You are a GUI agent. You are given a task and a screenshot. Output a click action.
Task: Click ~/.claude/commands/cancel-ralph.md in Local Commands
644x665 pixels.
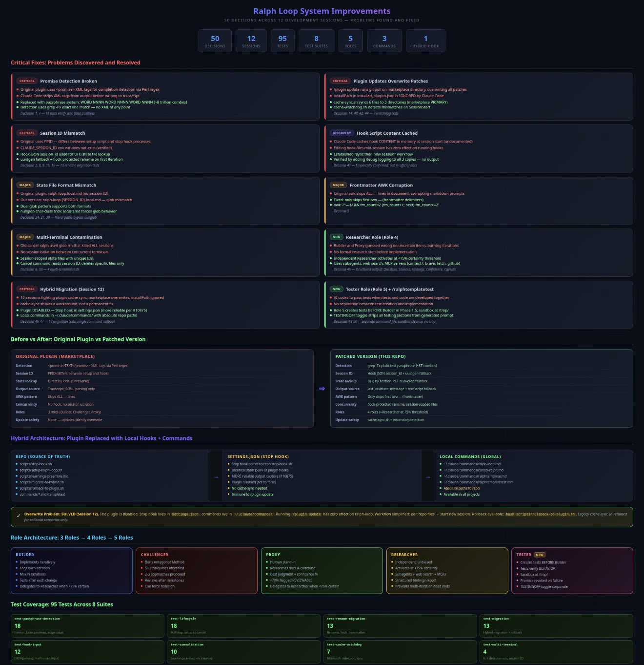473,470
